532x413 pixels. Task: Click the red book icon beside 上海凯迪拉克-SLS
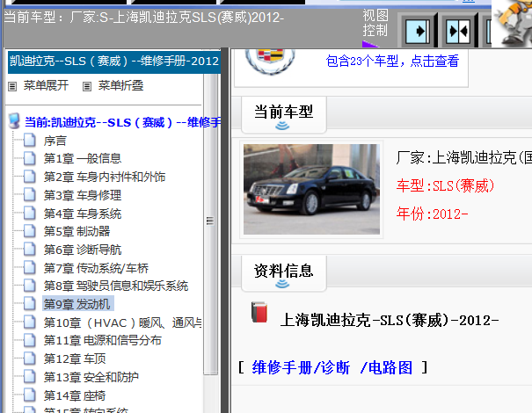pos(259,312)
